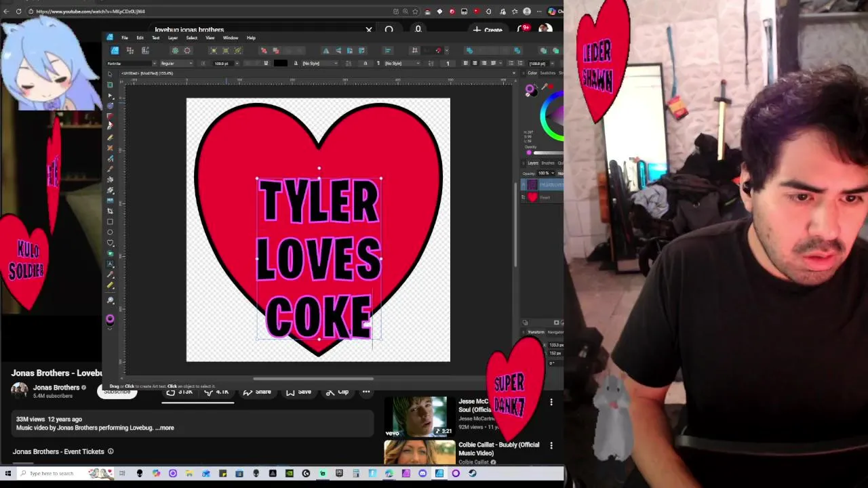Open the Layer menu

point(173,38)
